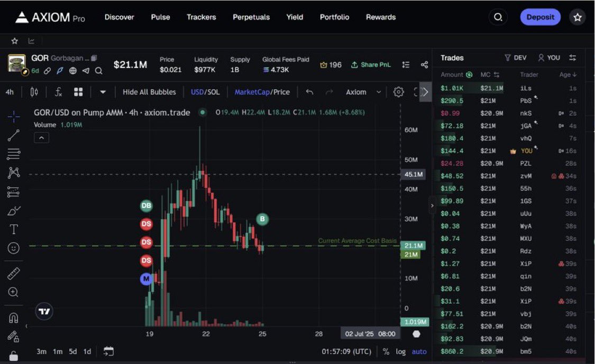This screenshot has height=364, width=595.
Task: Open the Axiom chart source dropdown
Action: point(363,92)
